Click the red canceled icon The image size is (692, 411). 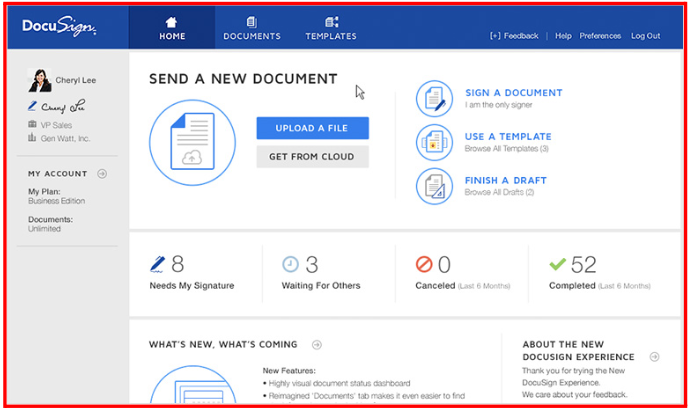[424, 264]
